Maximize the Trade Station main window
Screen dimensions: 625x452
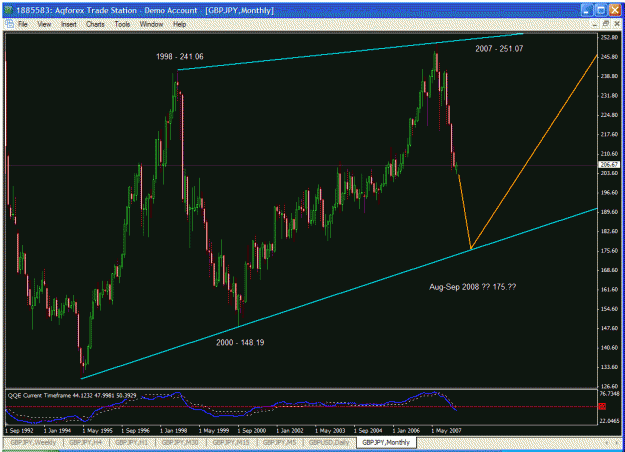click(601, 10)
